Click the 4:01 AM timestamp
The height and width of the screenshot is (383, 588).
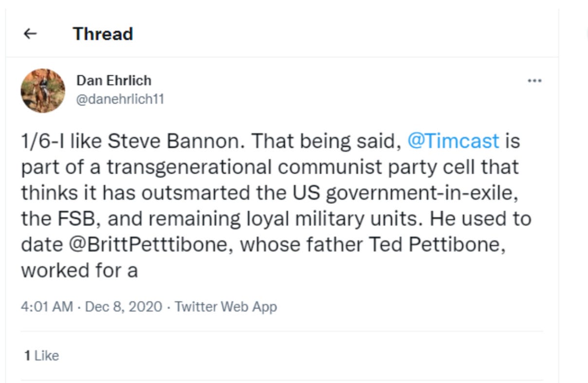pyautogui.click(x=47, y=307)
